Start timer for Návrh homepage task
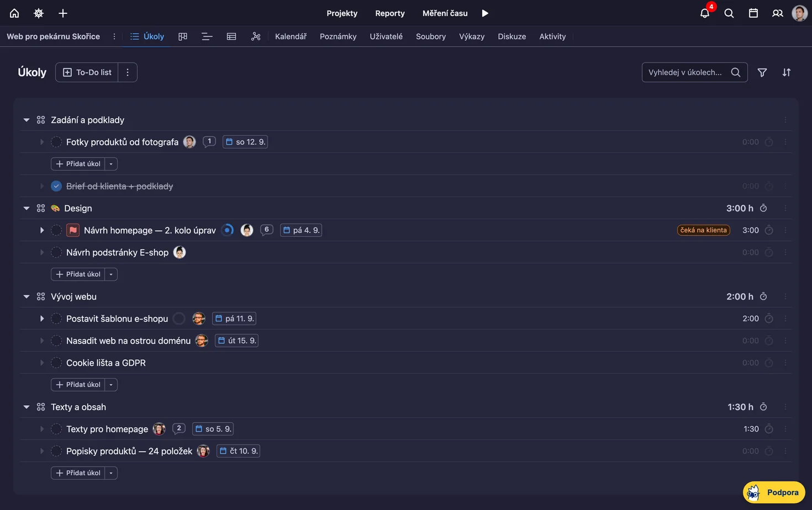 point(769,230)
